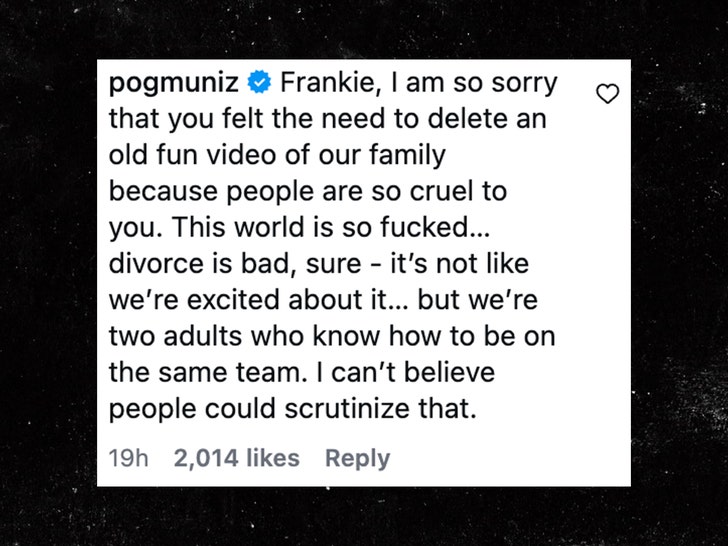Click the blue verified badge
This screenshot has width=728, height=546.
coord(259,82)
